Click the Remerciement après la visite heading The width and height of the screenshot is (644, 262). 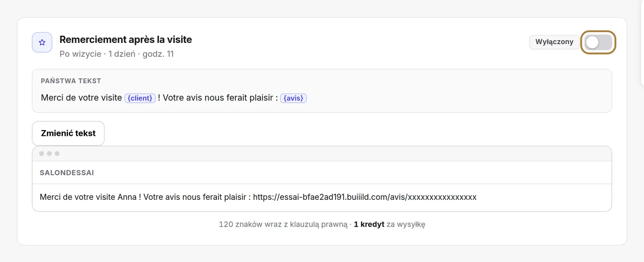coord(126,39)
